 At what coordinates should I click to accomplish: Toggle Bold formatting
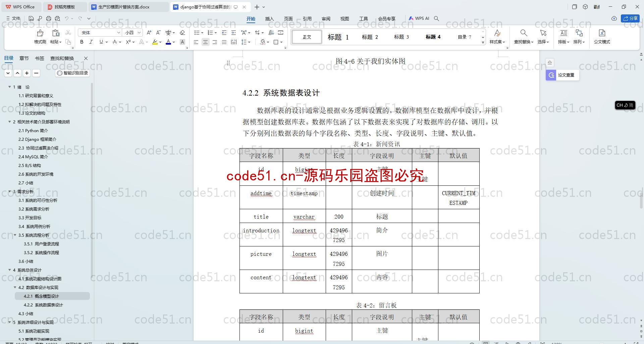82,42
